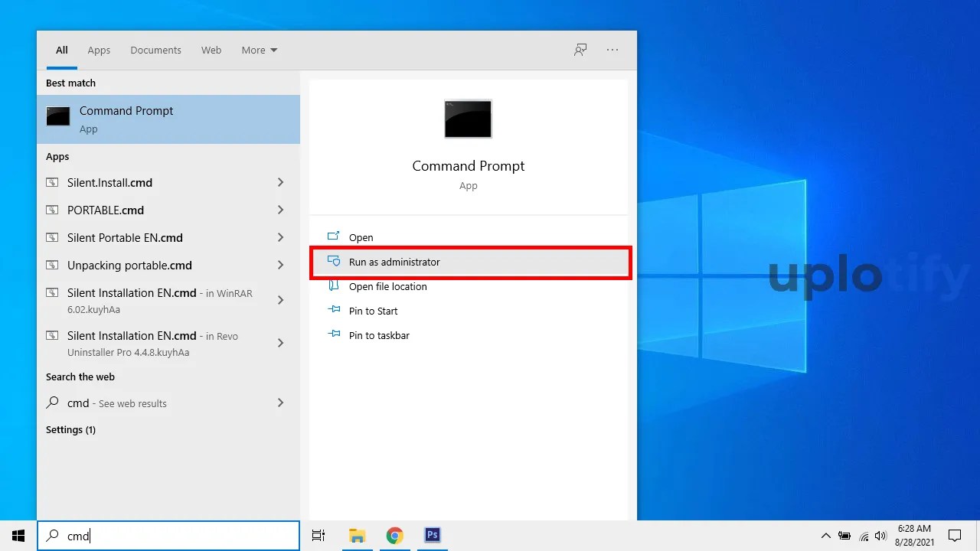Open the Action Center notification icon

click(955, 536)
